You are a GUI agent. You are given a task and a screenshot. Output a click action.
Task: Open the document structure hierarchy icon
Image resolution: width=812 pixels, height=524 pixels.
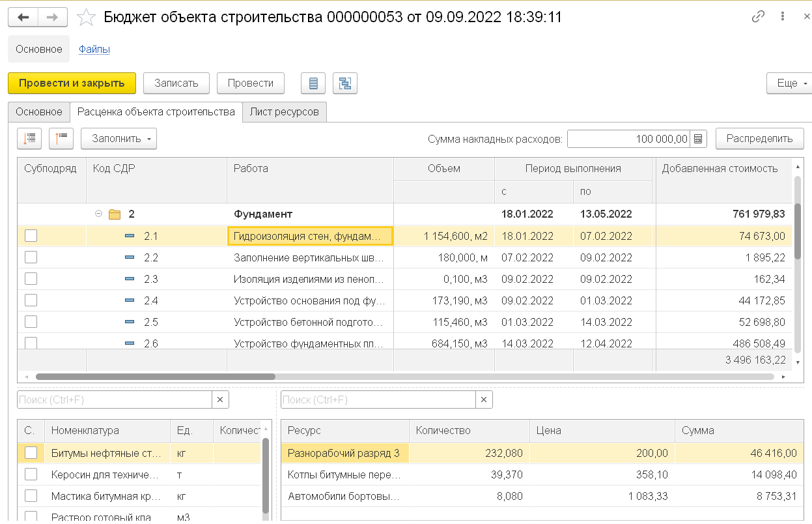[344, 83]
